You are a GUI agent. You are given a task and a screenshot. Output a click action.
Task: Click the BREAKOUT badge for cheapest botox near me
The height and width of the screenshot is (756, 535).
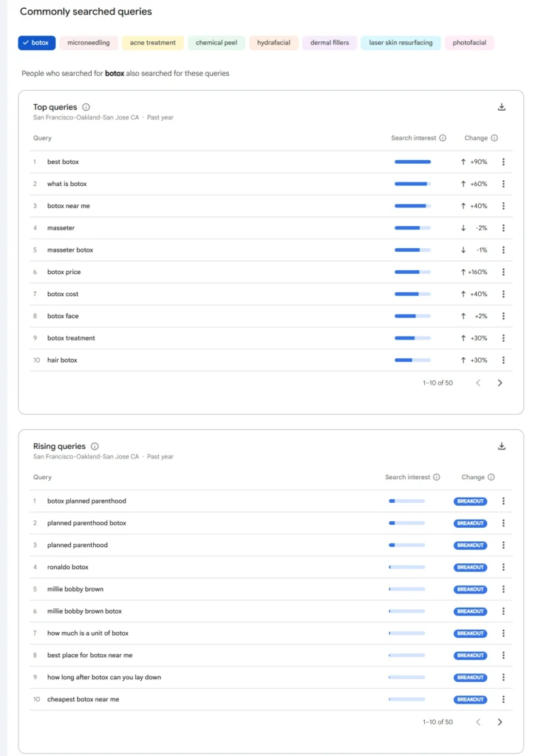(471, 700)
